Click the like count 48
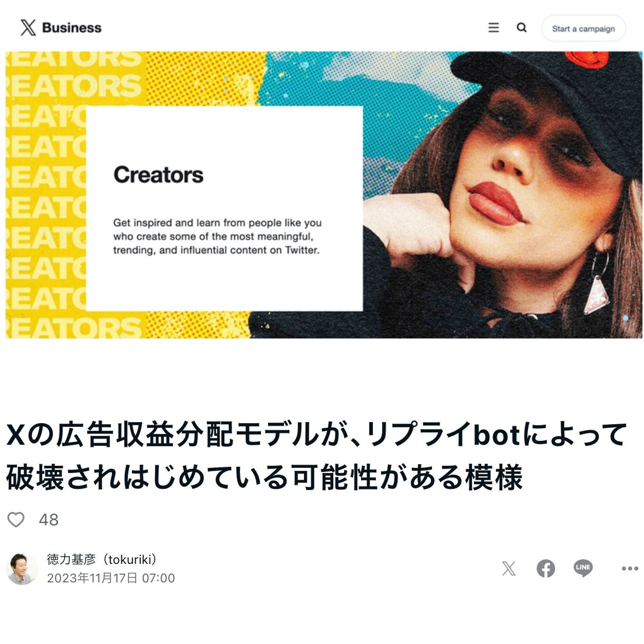The width and height of the screenshot is (644, 644). (x=49, y=520)
